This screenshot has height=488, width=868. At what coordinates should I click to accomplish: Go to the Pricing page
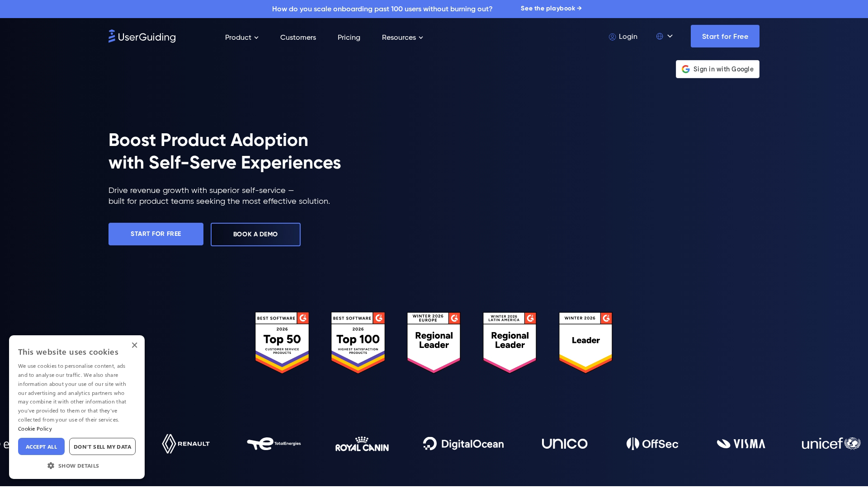click(x=349, y=38)
